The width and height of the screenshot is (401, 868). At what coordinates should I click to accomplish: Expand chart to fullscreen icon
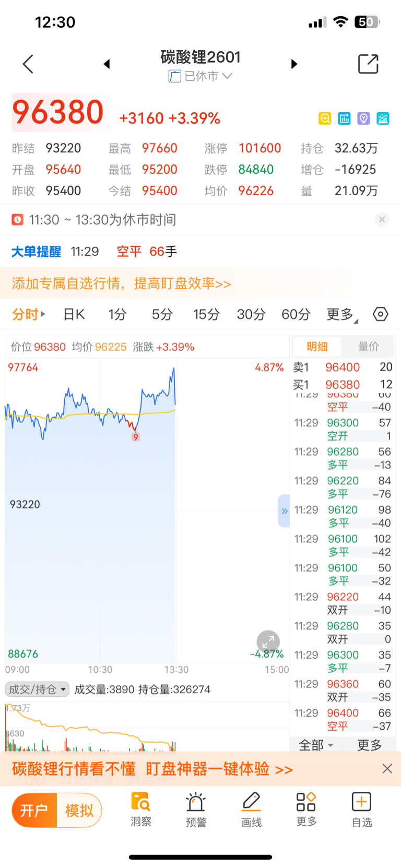point(268,642)
